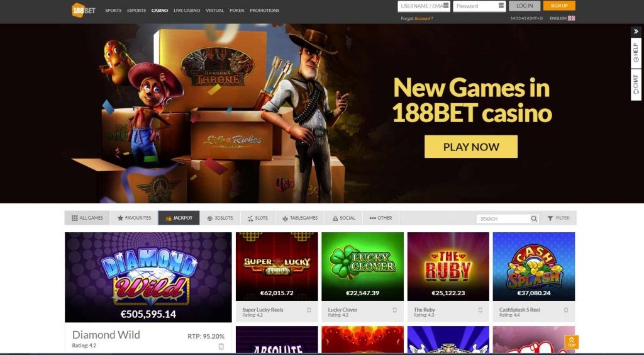Collapse the side panel double-arrow
This screenshot has width=644, height=355.
click(x=636, y=31)
